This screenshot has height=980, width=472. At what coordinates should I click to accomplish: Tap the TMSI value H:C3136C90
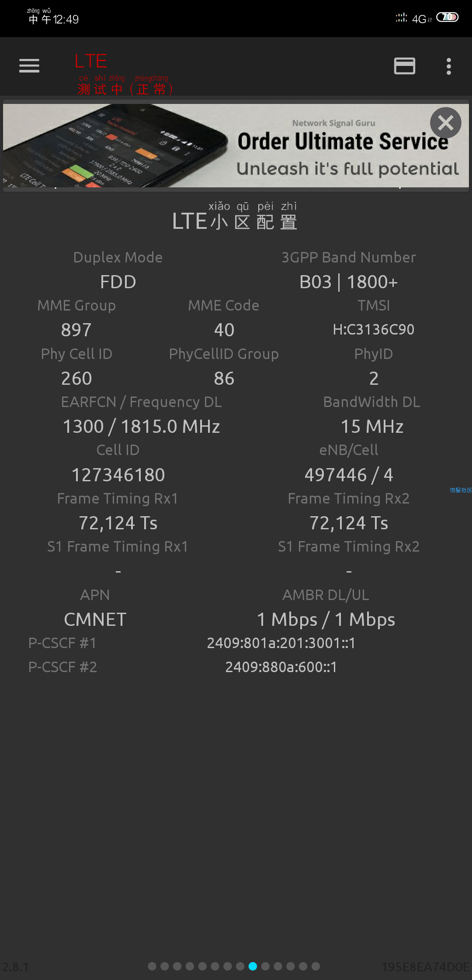[x=374, y=329]
